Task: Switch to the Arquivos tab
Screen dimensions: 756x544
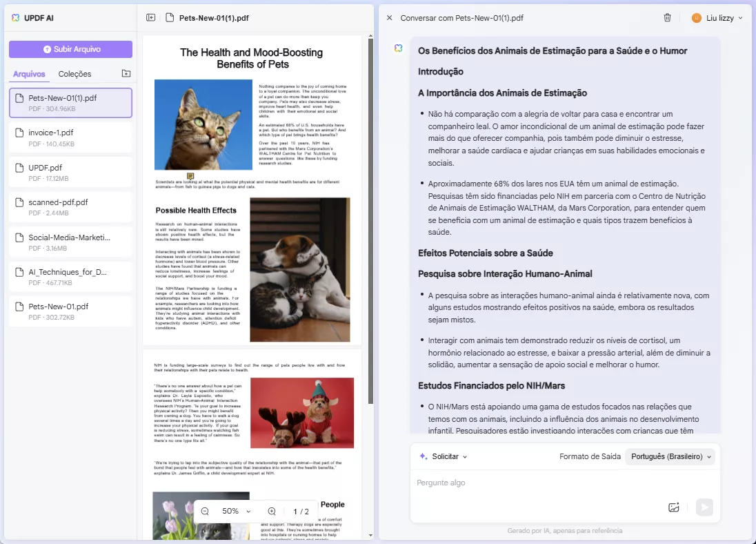Action: point(29,74)
